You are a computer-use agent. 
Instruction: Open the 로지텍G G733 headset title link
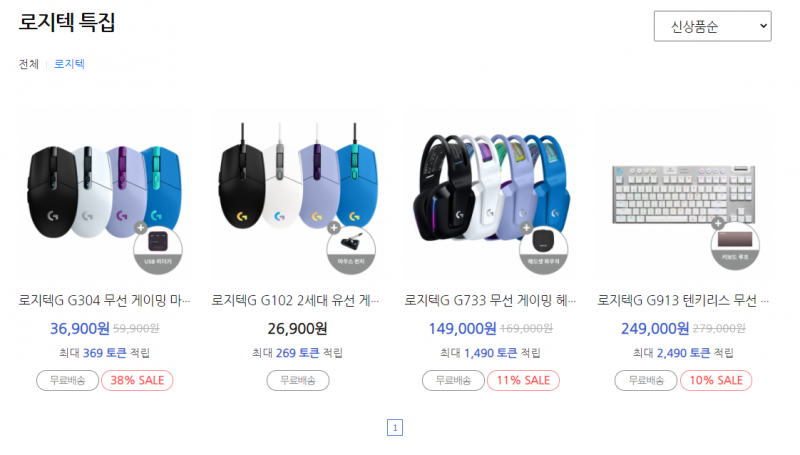pos(490,300)
